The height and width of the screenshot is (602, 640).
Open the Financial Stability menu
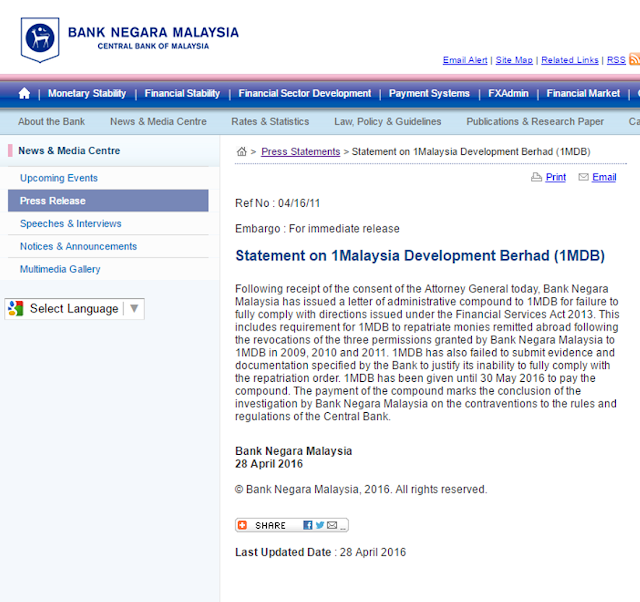(182, 93)
